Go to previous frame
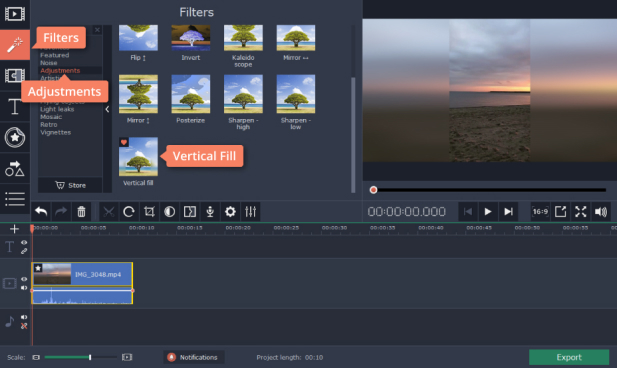The width and height of the screenshot is (617, 368). pos(468,212)
